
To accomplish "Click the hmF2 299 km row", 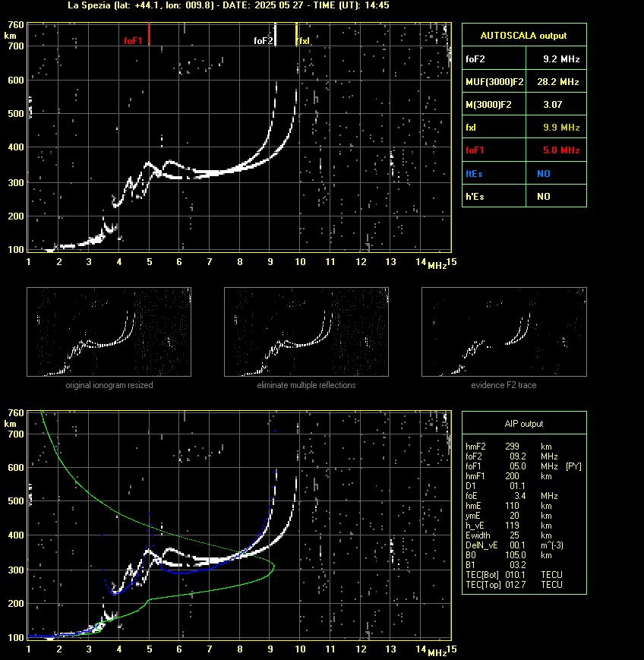I will click(x=509, y=446).
